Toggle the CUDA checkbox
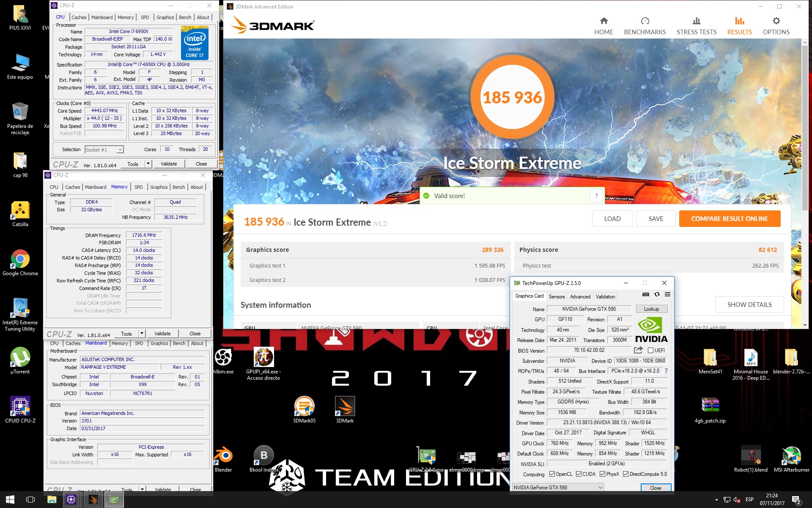812x508 pixels. (579, 474)
